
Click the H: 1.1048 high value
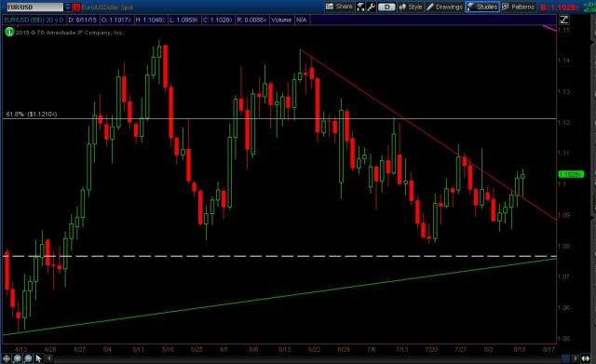point(150,20)
